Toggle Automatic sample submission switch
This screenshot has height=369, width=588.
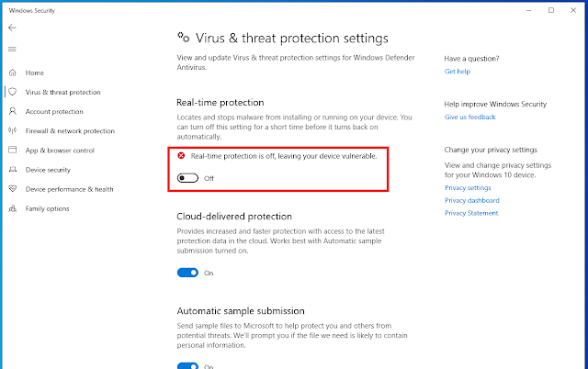pyautogui.click(x=187, y=365)
